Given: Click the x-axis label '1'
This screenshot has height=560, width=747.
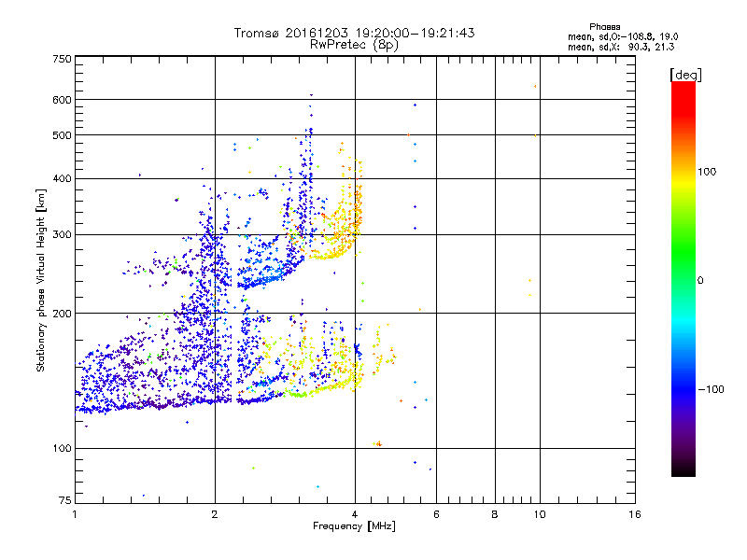Looking at the screenshot, I should 75,514.
